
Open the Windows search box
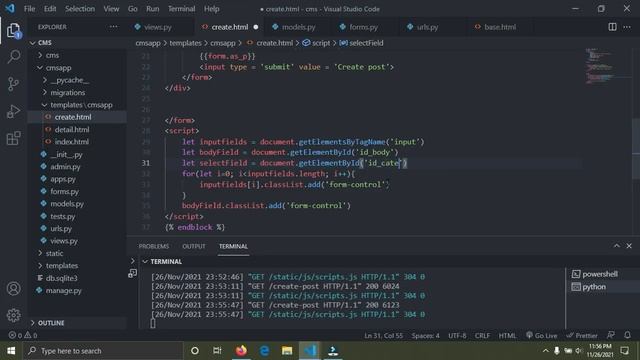(104, 351)
